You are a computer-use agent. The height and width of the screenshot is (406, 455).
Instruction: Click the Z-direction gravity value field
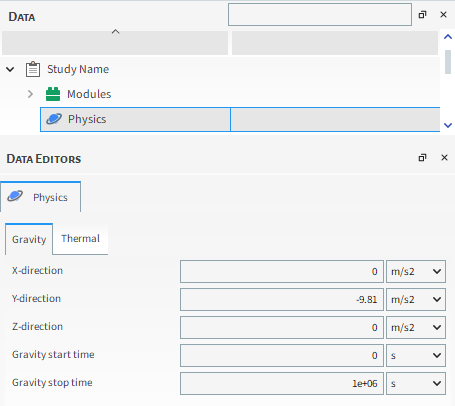282,328
